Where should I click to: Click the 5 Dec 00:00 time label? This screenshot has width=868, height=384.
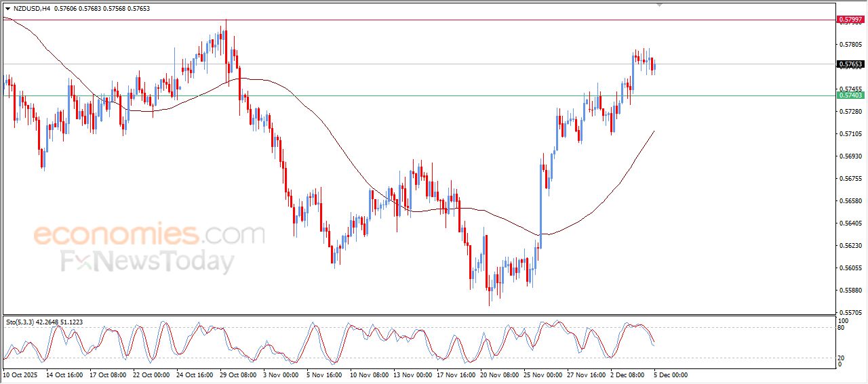(671, 374)
